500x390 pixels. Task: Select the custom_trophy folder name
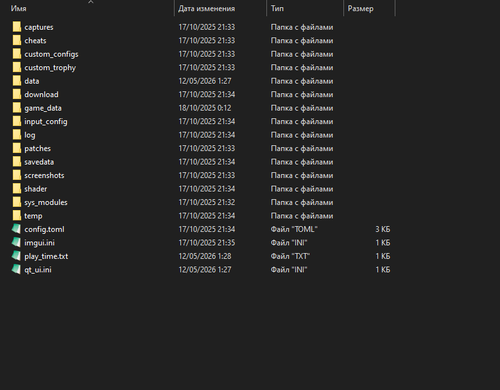pos(50,68)
